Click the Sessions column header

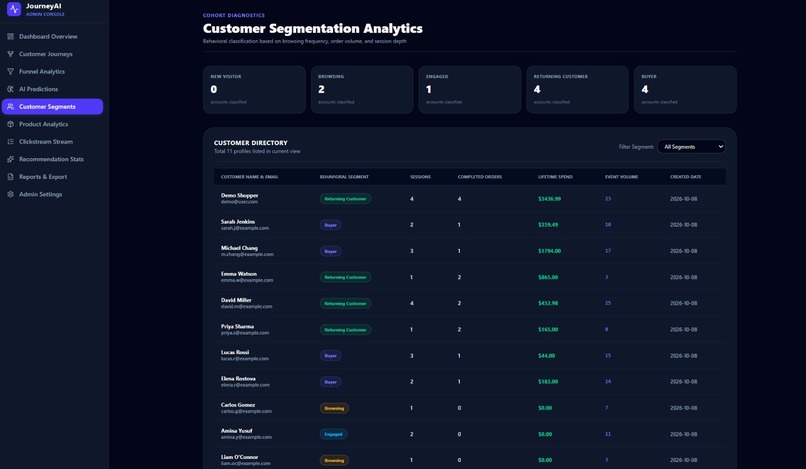coord(420,177)
